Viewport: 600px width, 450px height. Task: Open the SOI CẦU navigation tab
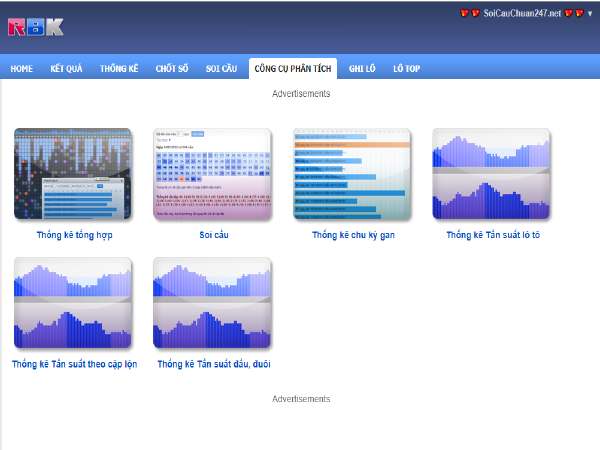click(221, 68)
